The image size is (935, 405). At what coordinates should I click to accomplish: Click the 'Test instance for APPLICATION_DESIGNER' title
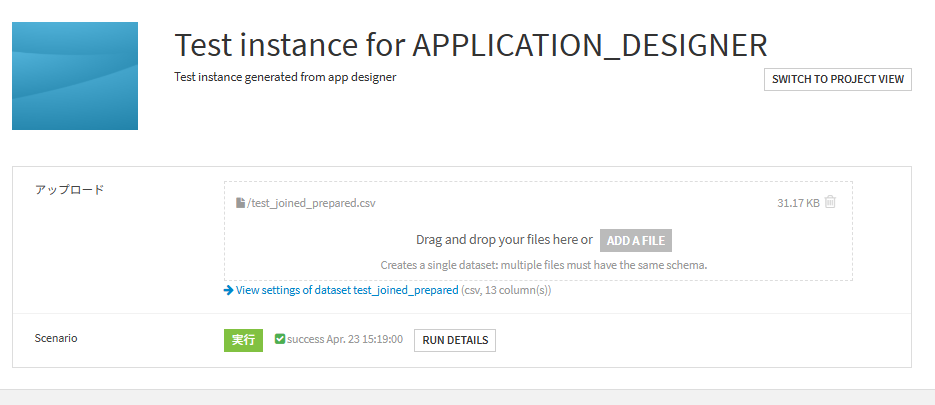pyautogui.click(x=471, y=45)
